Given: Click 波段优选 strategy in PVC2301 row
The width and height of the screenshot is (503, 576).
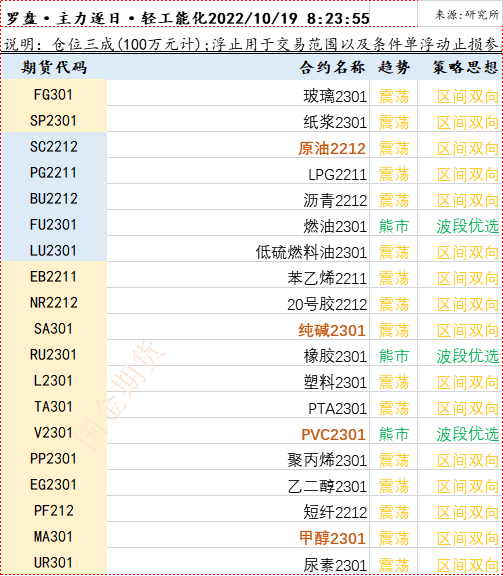Looking at the screenshot, I should [x=468, y=435].
